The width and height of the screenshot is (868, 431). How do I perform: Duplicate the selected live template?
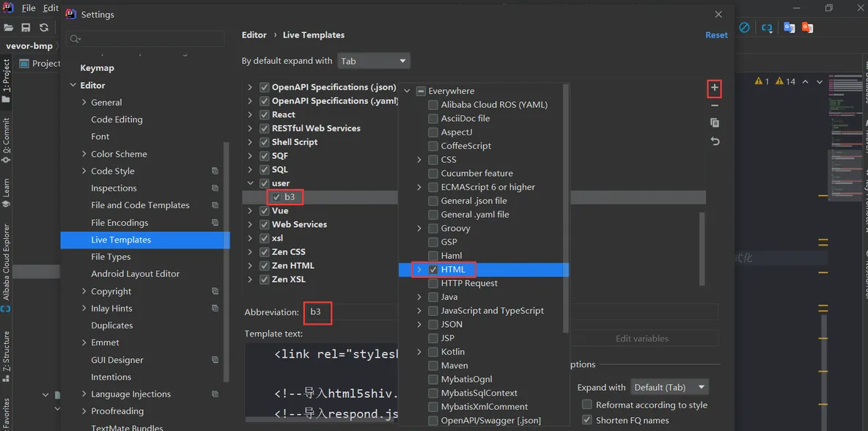pos(715,123)
